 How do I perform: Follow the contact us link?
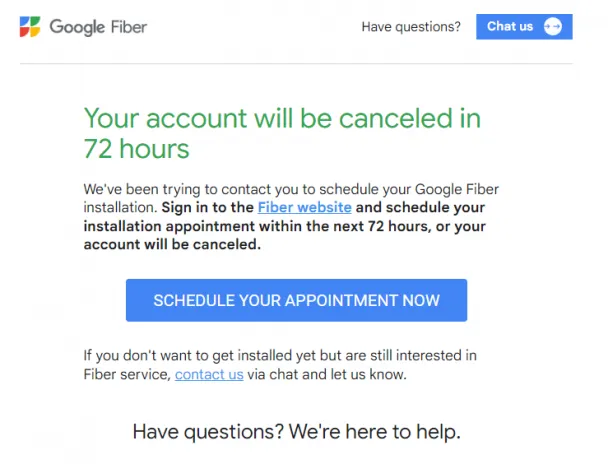tap(209, 374)
